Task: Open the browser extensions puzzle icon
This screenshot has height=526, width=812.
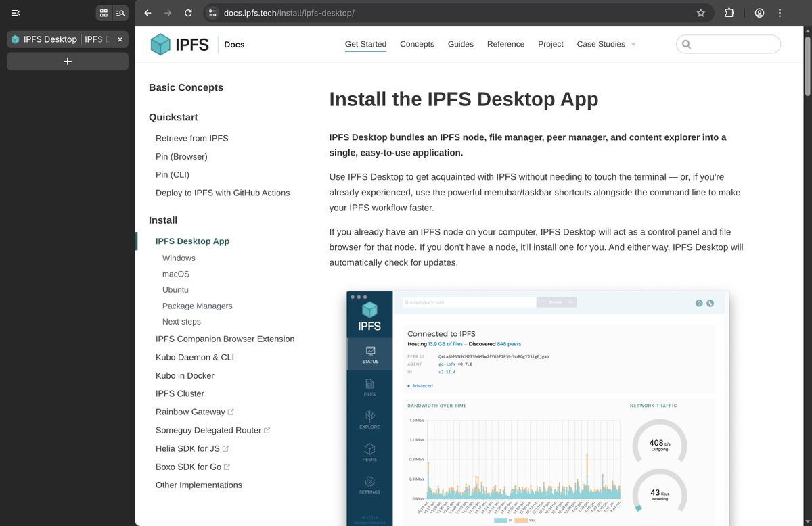Action: (729, 13)
